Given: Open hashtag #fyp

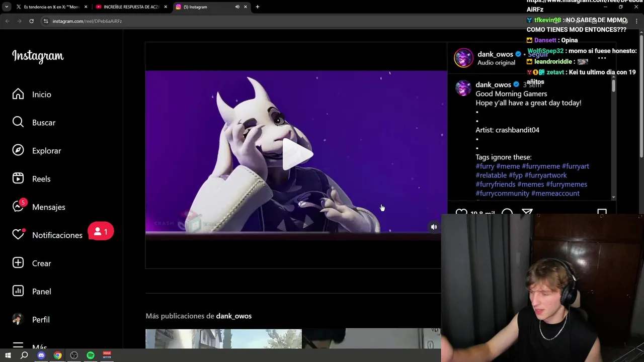Looking at the screenshot, I should tap(516, 175).
